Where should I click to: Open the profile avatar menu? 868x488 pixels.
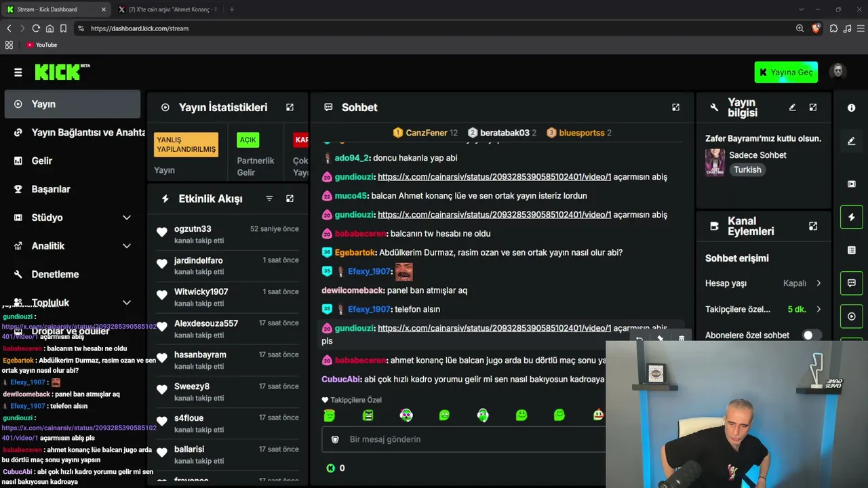coord(838,72)
